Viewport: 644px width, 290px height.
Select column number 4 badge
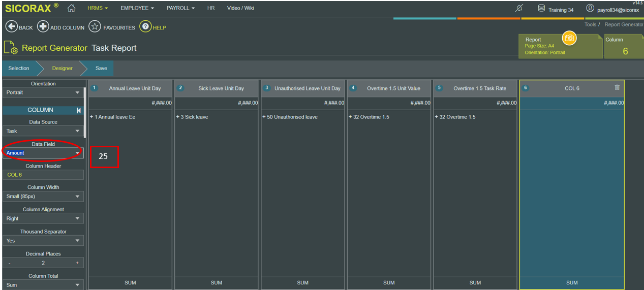(x=353, y=88)
